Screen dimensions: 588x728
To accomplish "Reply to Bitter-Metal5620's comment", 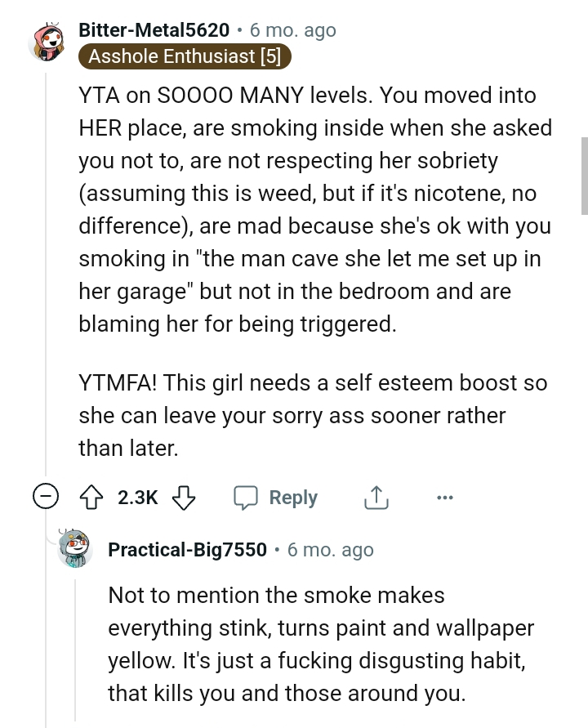I will pos(276,498).
